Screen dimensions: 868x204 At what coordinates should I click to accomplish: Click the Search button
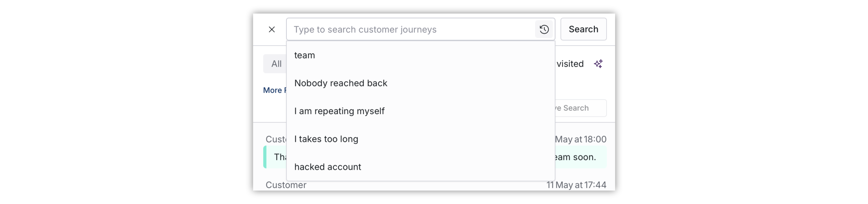coord(583,29)
